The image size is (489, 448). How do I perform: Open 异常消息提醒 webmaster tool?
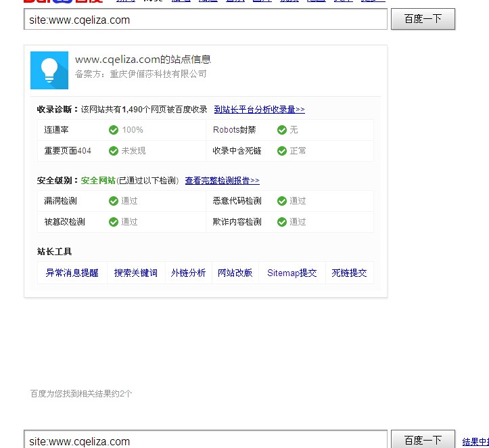(72, 273)
